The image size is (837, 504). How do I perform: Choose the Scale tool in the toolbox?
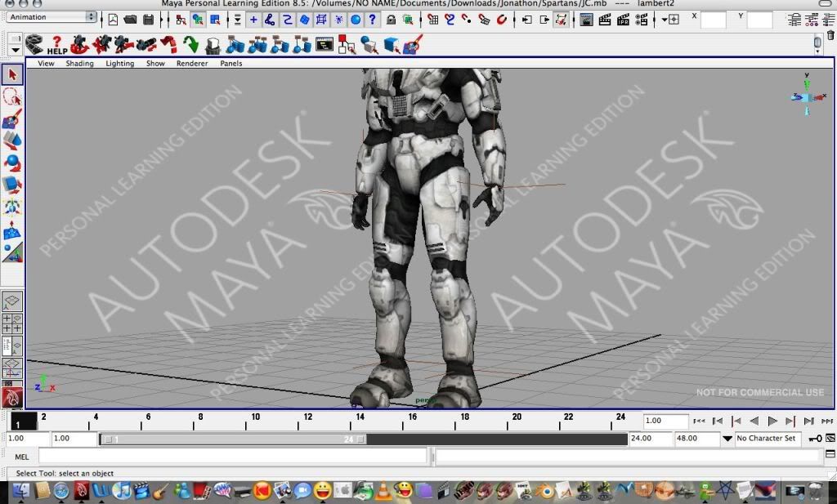click(12, 185)
